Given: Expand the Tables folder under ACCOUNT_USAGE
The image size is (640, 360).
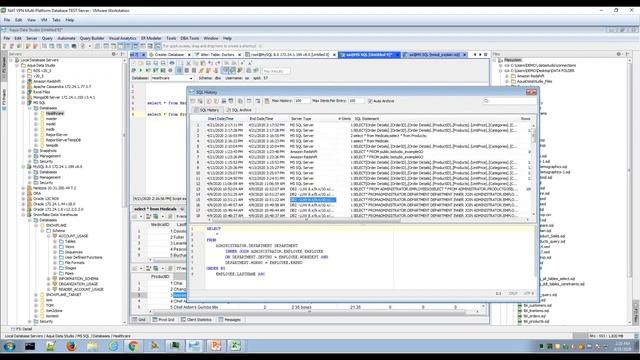Looking at the screenshot, I should pyautogui.click(x=55, y=241).
